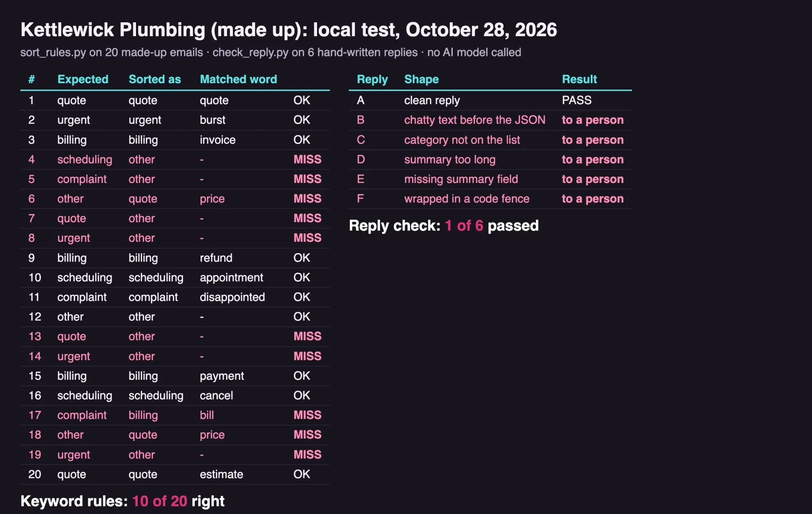Click 'chatty text before the JSON' shape
812x514 pixels.
[x=475, y=120]
